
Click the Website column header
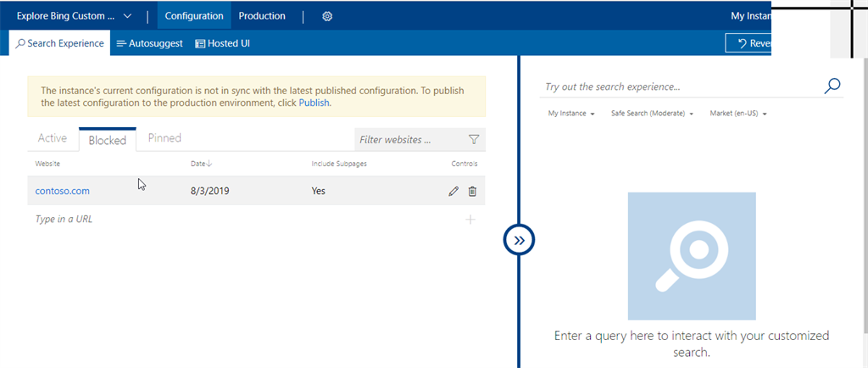pos(47,164)
